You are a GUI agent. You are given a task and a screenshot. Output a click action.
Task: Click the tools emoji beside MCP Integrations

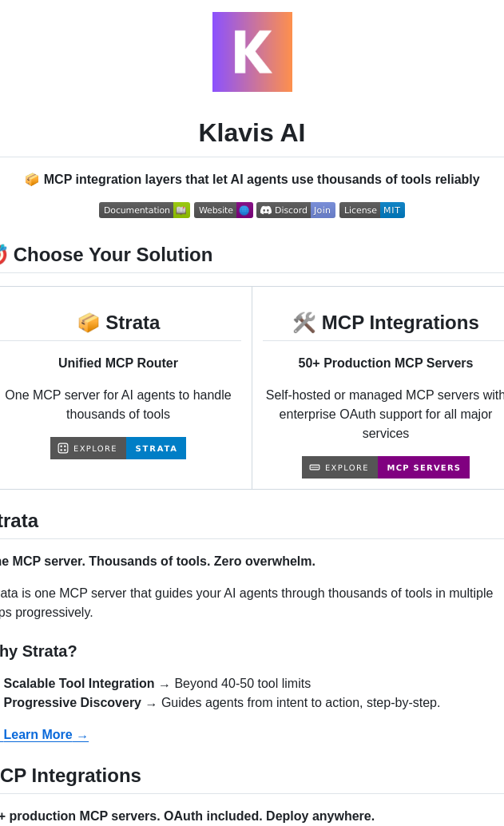(304, 323)
